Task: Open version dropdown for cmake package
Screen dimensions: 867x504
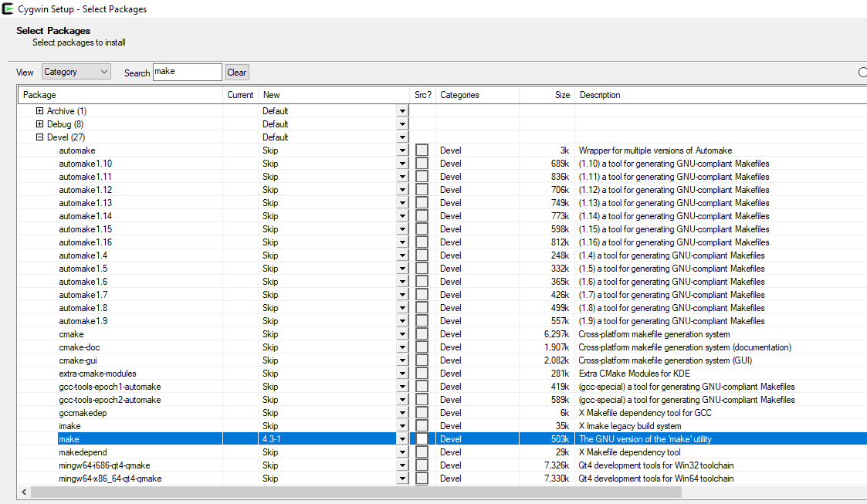Action: coord(402,334)
